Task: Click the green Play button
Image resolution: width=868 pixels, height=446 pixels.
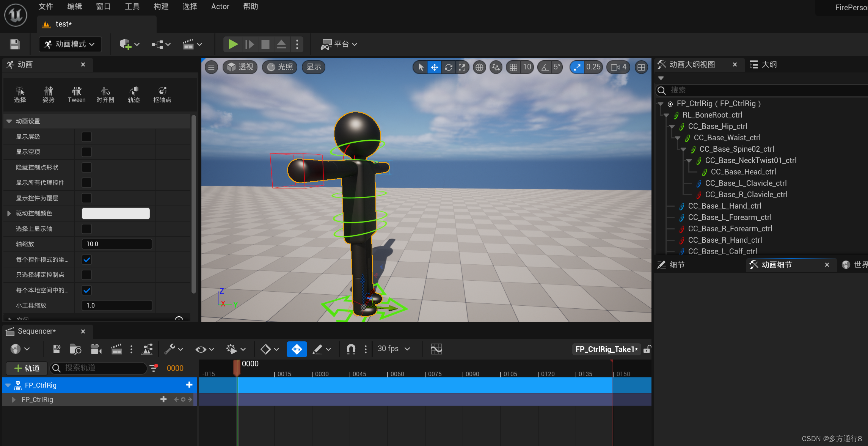Action: coord(233,44)
